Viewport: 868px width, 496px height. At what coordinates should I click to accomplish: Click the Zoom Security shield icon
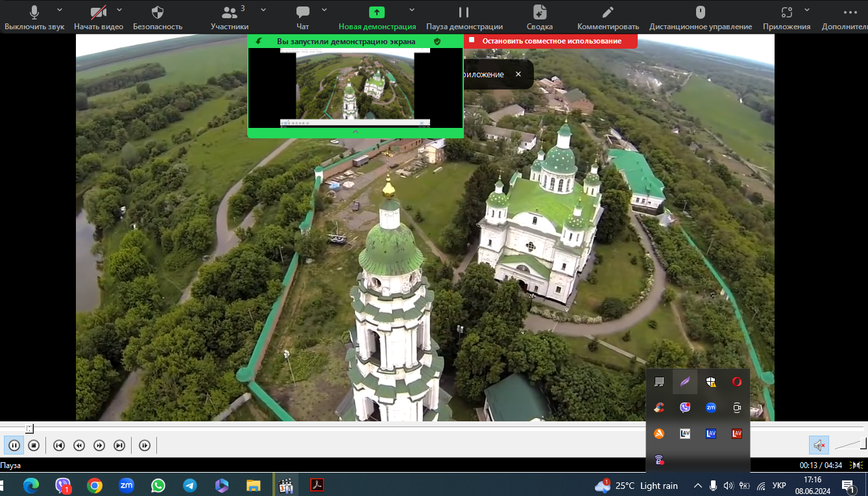(158, 13)
